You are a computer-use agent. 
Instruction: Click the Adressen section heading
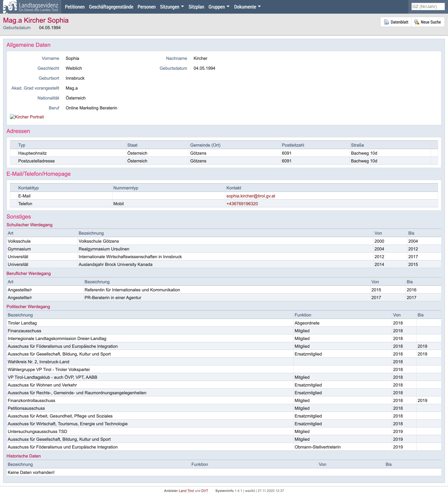coord(18,131)
